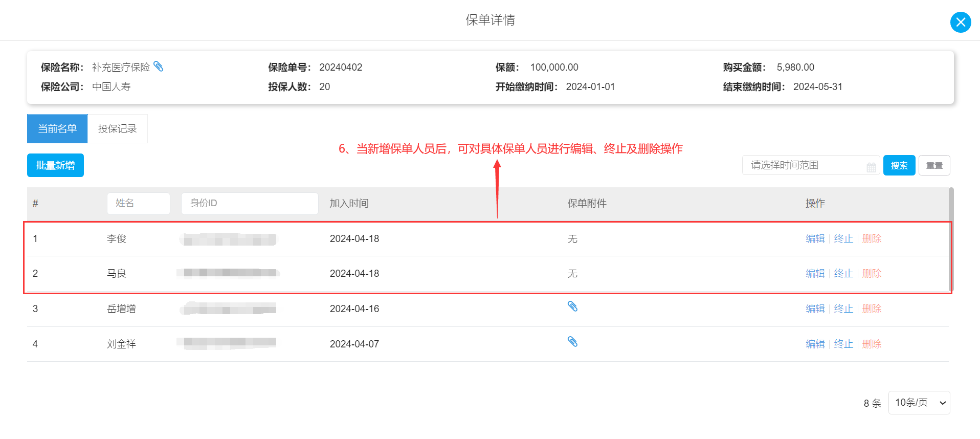Screen dimensions: 980x439
Task: Switch to the 当前名单 tab
Action: pos(57,128)
